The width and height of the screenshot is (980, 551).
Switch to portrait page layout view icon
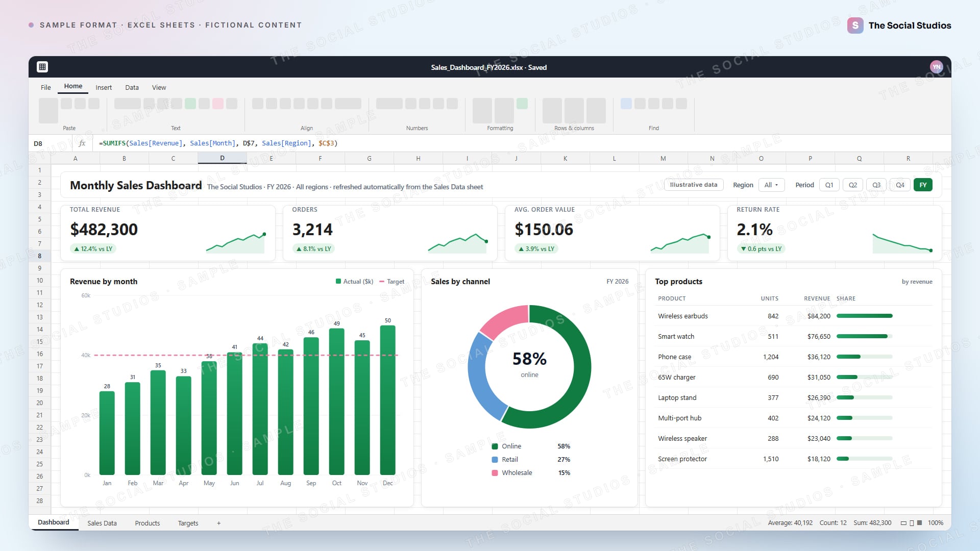(912, 523)
